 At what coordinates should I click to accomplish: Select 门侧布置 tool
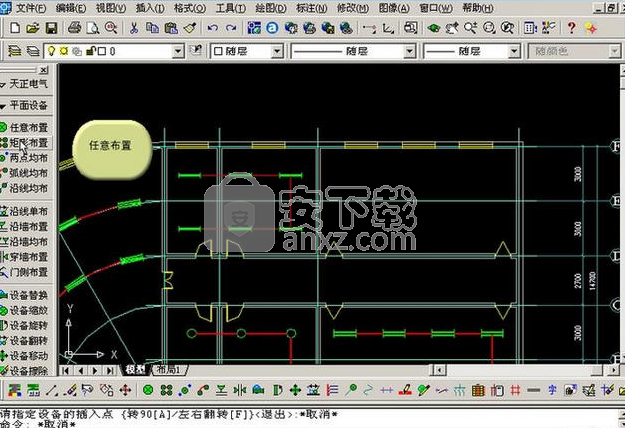coord(24,272)
